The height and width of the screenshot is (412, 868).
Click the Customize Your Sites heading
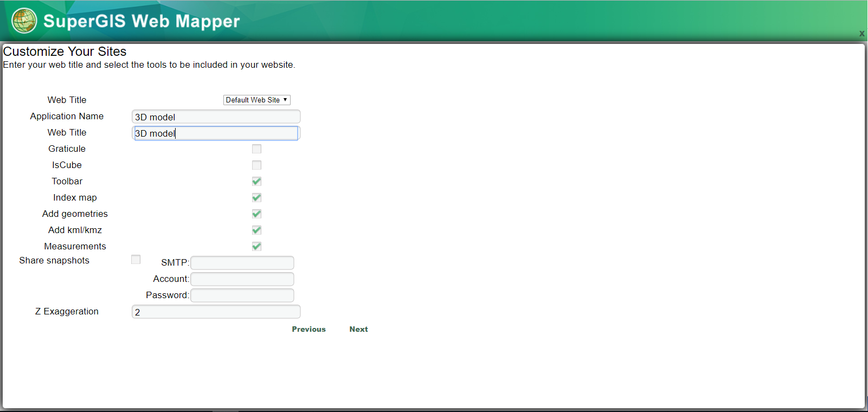[x=65, y=51]
